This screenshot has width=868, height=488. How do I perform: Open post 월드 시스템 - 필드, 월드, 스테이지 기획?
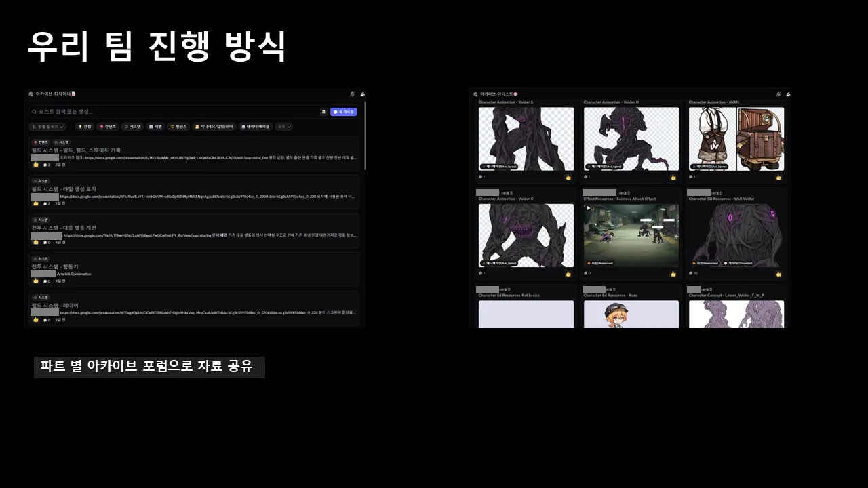(194, 153)
